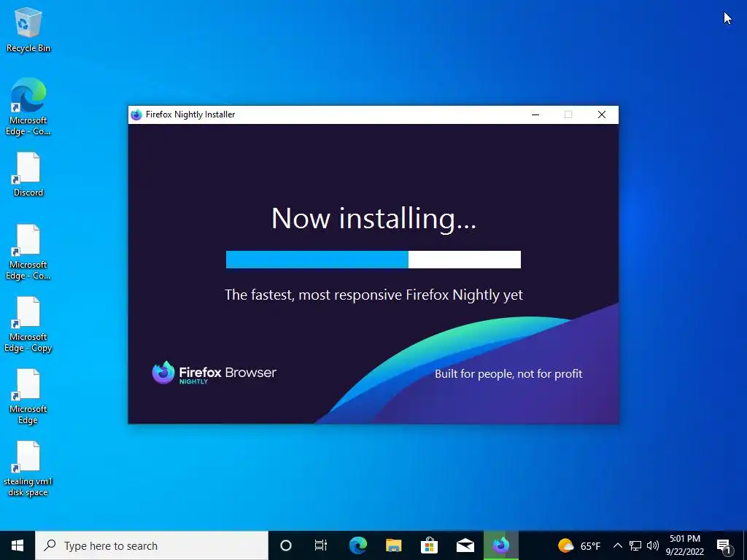The height and width of the screenshot is (560, 747).
Task: Launch Microsoft Edge from the taskbar
Action: pos(357,545)
